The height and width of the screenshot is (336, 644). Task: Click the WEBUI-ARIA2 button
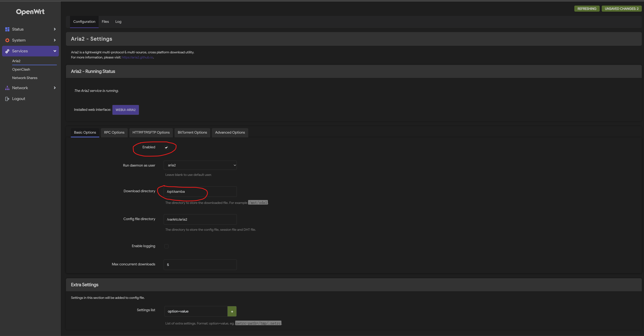pos(125,110)
